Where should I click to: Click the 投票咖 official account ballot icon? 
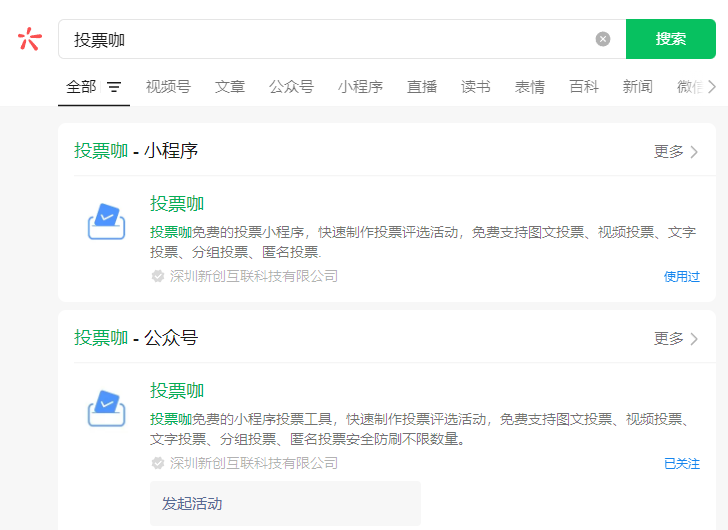106,408
